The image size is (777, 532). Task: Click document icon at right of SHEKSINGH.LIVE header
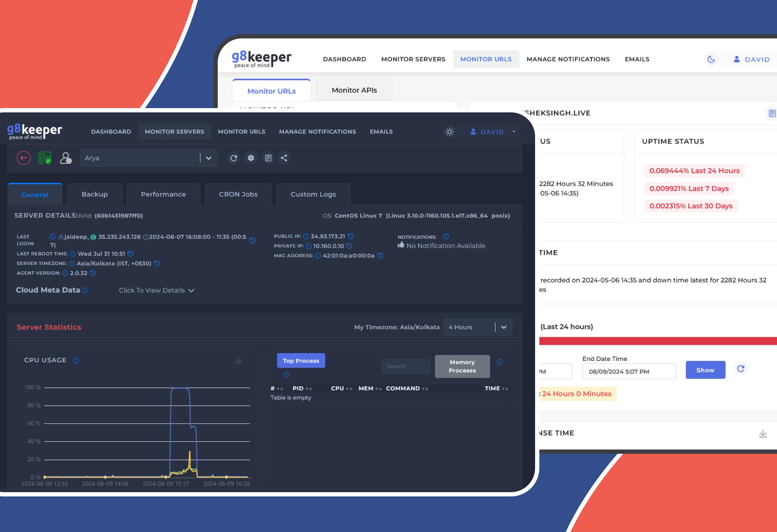pyautogui.click(x=772, y=113)
